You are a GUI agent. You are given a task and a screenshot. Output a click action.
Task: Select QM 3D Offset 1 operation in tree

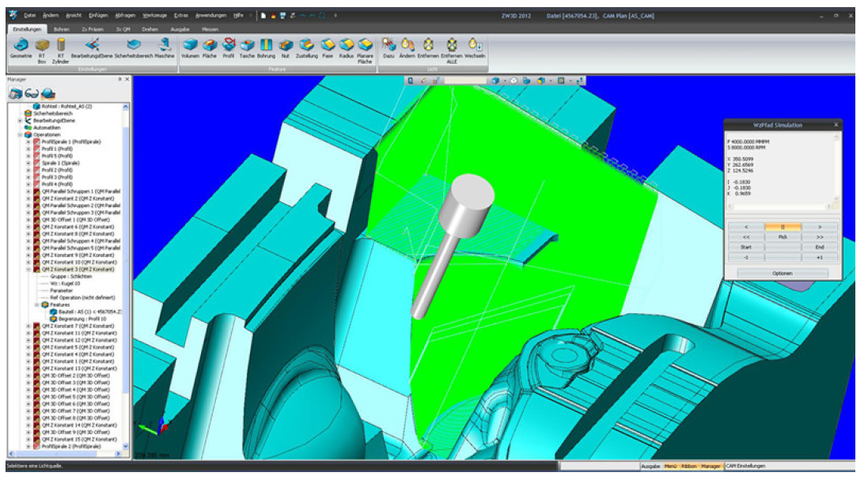[x=74, y=219]
